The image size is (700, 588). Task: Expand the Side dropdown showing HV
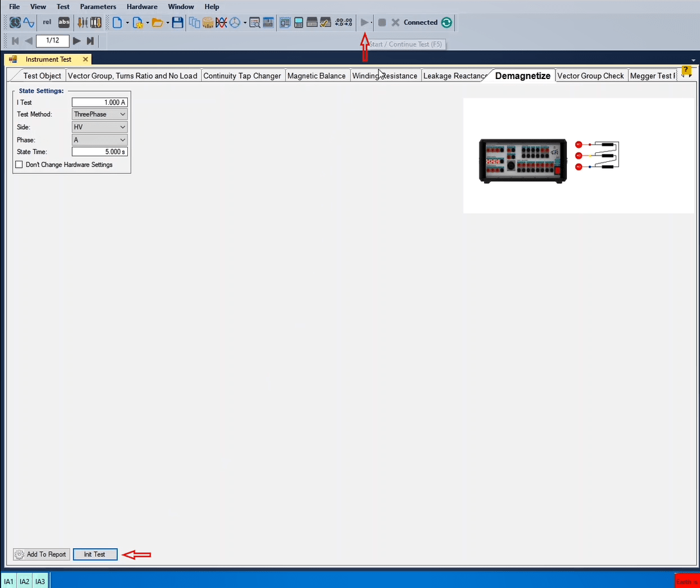(100, 127)
